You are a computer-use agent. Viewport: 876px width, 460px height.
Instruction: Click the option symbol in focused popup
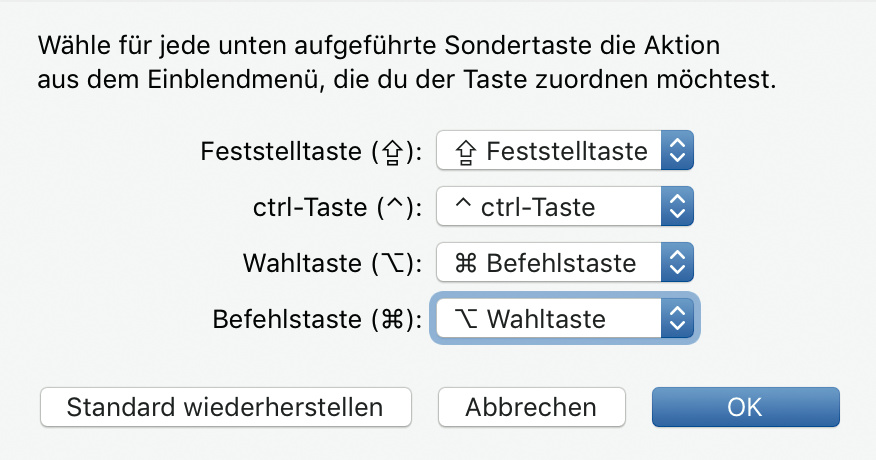point(465,319)
